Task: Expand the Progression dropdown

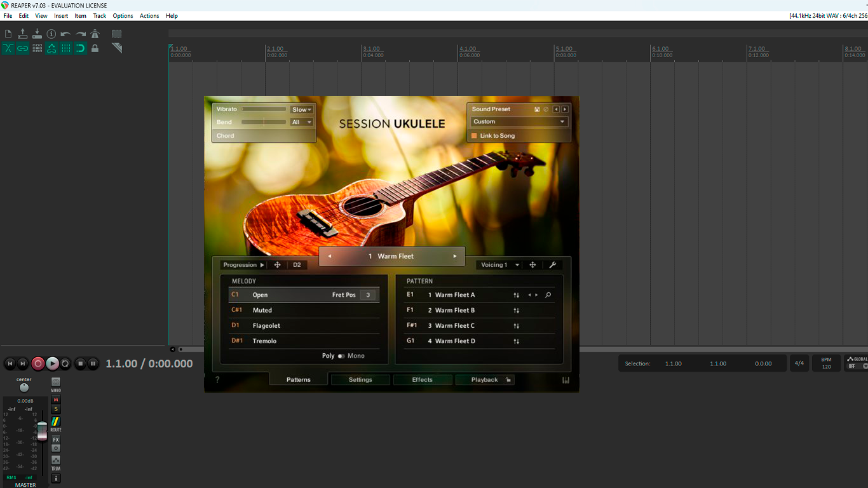Action: 243,265
